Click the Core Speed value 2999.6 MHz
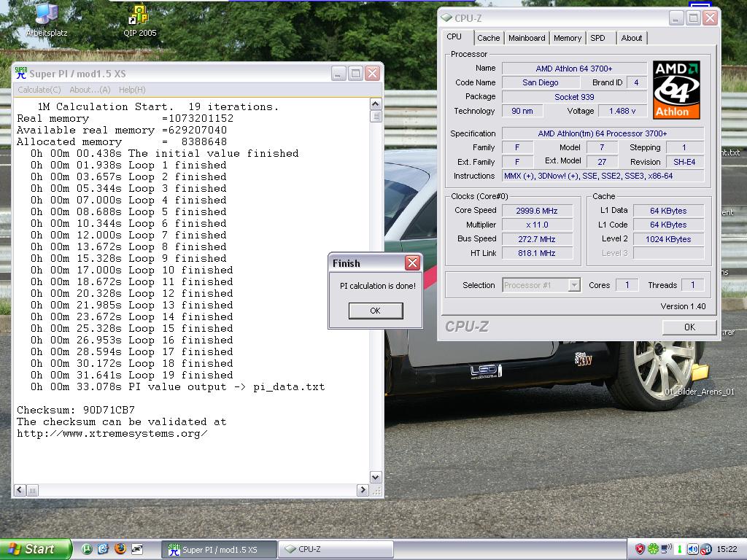This screenshot has height=560, width=747. [x=537, y=211]
